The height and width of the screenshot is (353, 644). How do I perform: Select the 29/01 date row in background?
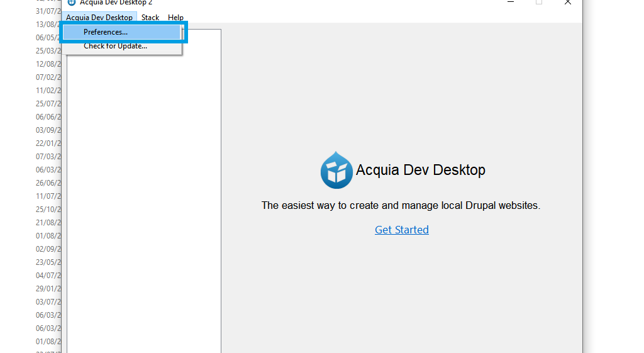pos(48,289)
